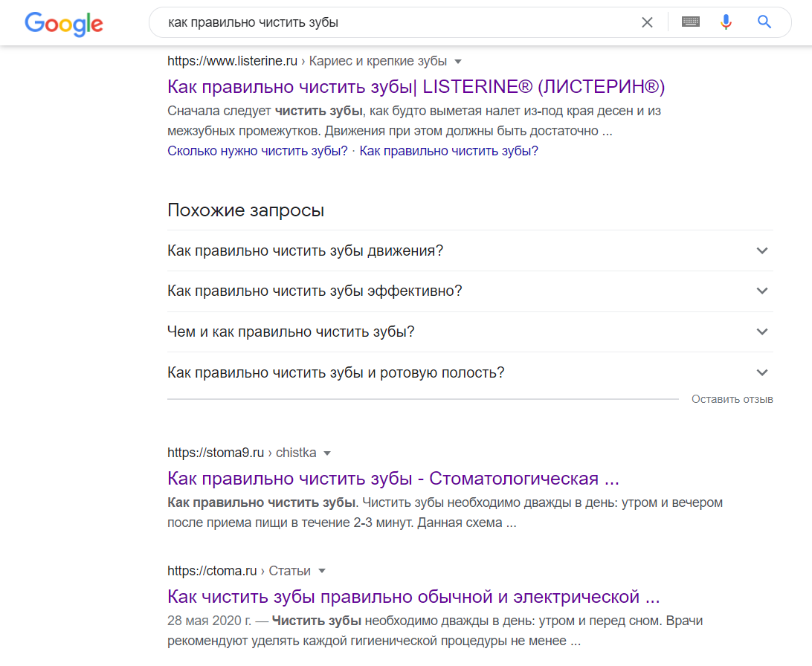This screenshot has width=812, height=666.
Task: Click "Оставить отзыв" feedback link
Action: click(732, 399)
